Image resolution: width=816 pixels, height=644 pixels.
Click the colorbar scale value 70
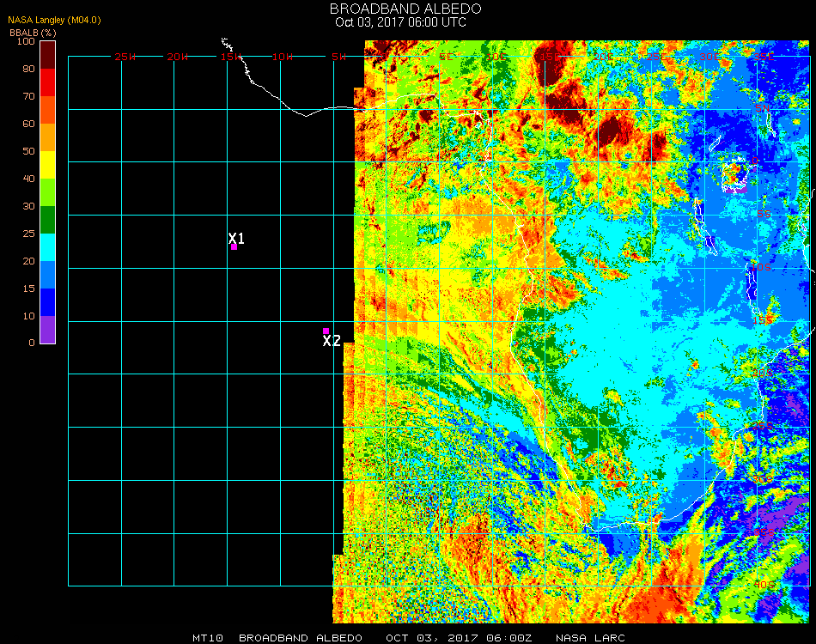point(28,96)
